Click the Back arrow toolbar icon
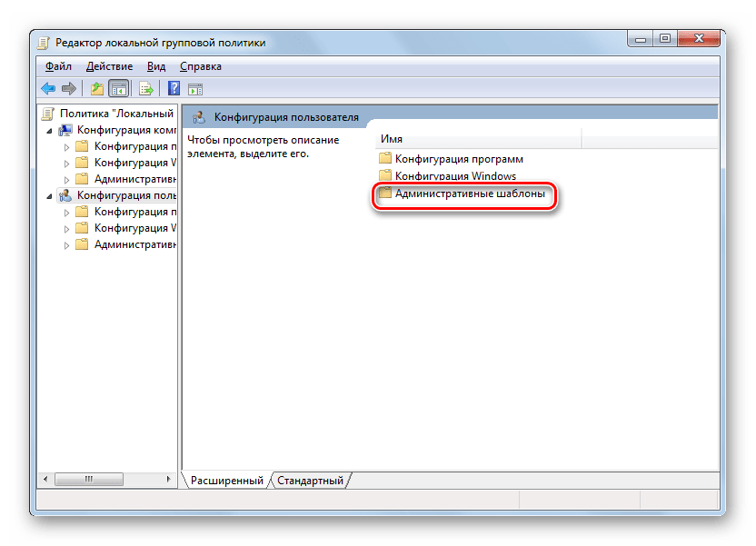Viewport: 756px width, 546px height. pyautogui.click(x=48, y=89)
